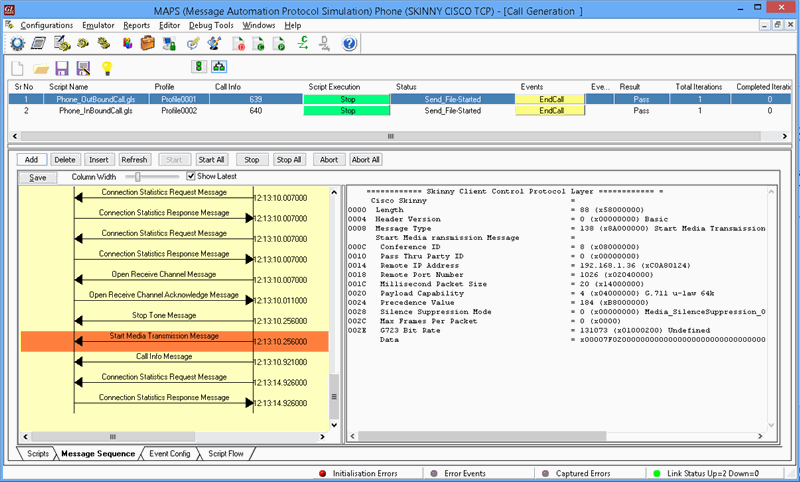Click the green C arrows toolbar icon
This screenshot has width=800, height=482.
pos(303,43)
